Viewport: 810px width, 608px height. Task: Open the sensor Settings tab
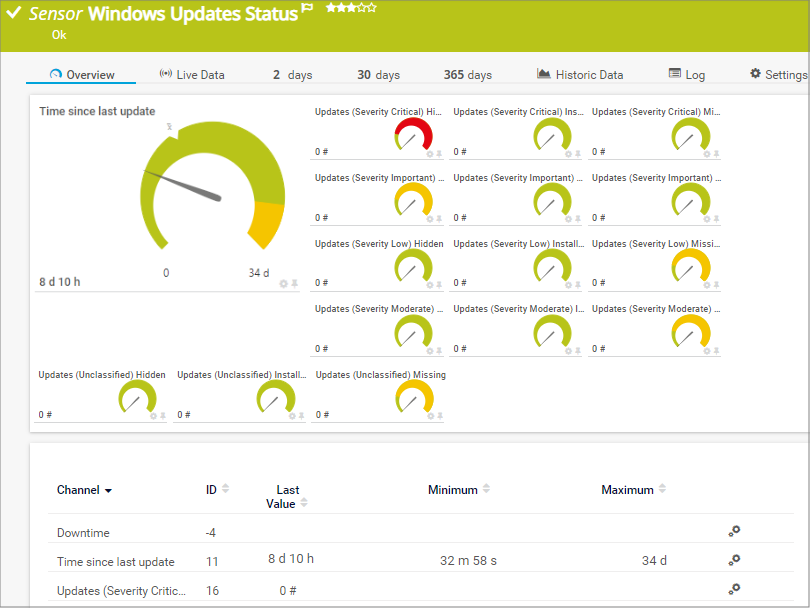pos(778,75)
